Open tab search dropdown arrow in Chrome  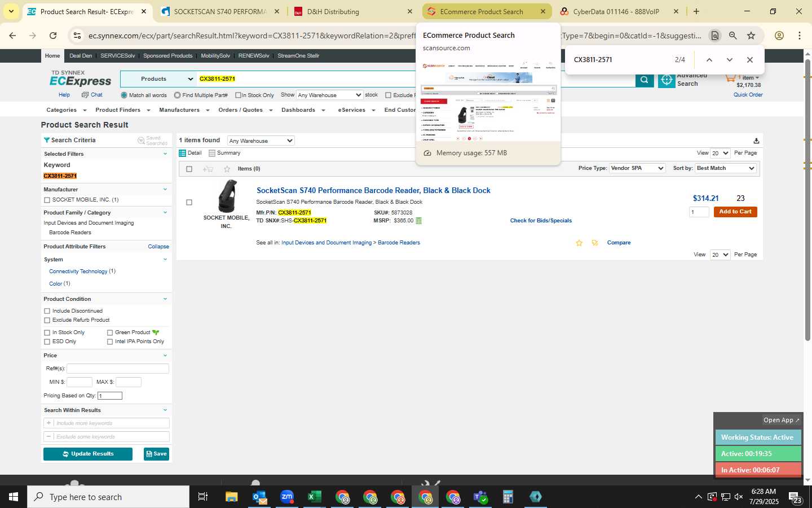[x=11, y=11]
